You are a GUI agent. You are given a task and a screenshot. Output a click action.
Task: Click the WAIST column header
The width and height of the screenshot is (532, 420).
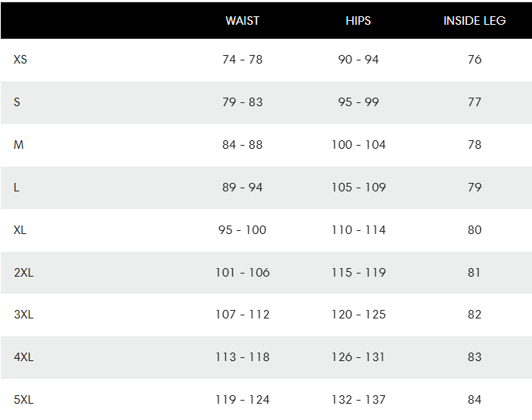(x=242, y=21)
